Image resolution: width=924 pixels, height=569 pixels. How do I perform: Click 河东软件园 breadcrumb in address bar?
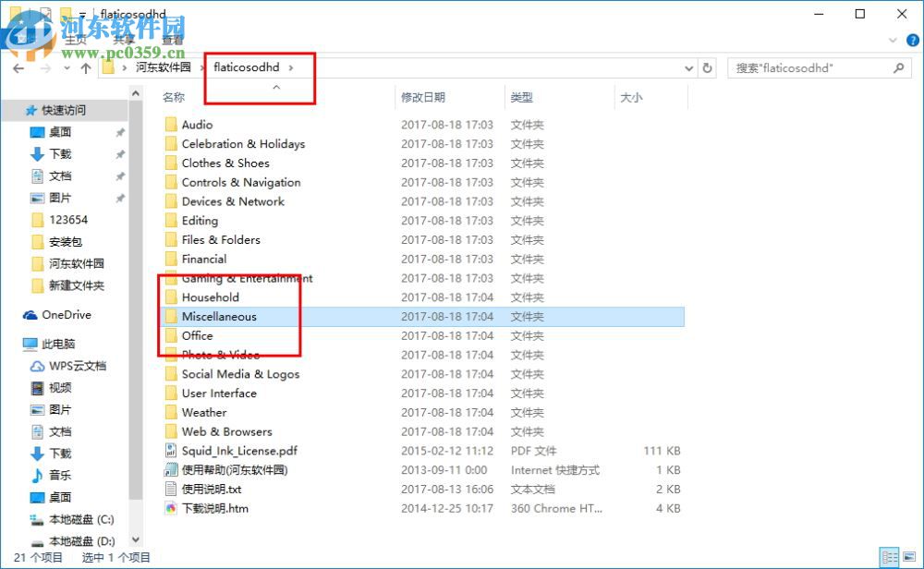[164, 67]
